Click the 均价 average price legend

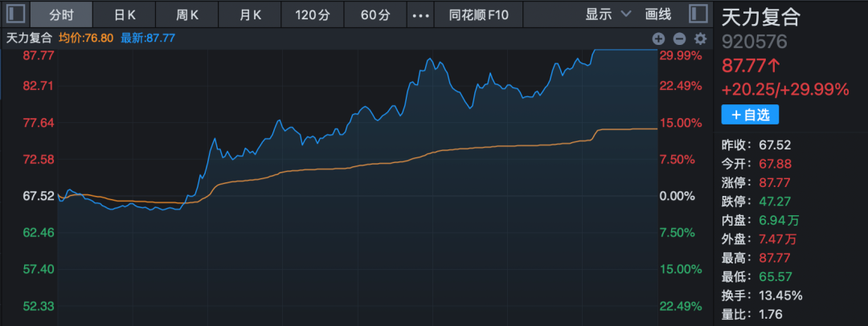tap(86, 38)
